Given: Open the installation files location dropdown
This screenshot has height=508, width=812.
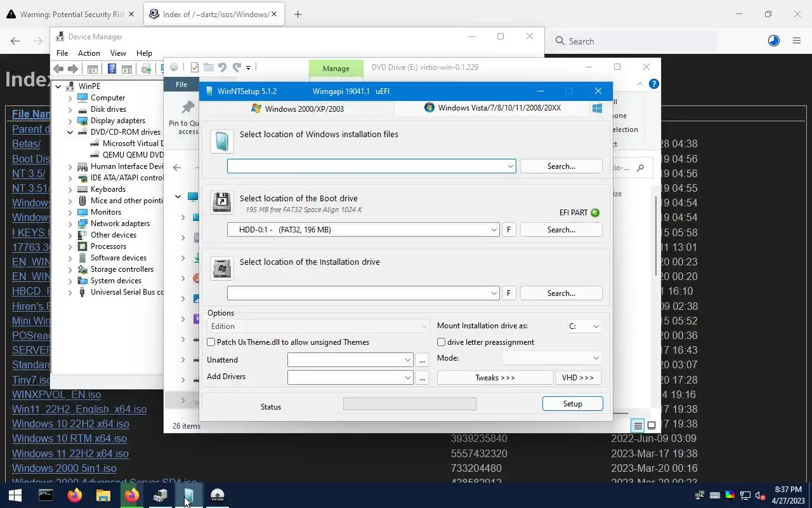Looking at the screenshot, I should (510, 166).
